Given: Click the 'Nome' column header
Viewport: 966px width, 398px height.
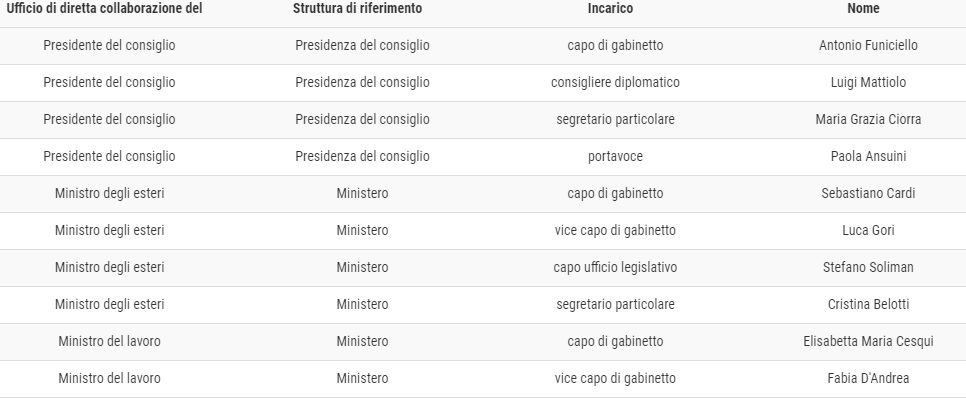Looking at the screenshot, I should click(x=862, y=9).
